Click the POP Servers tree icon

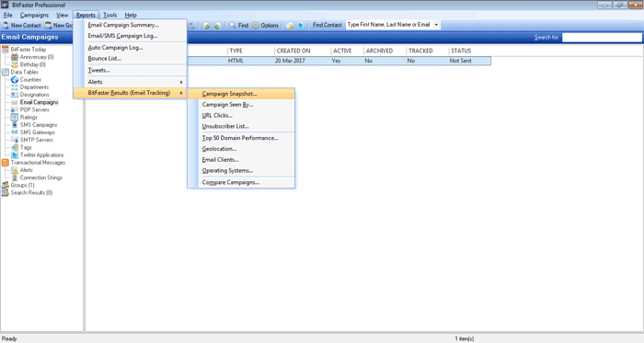point(15,110)
